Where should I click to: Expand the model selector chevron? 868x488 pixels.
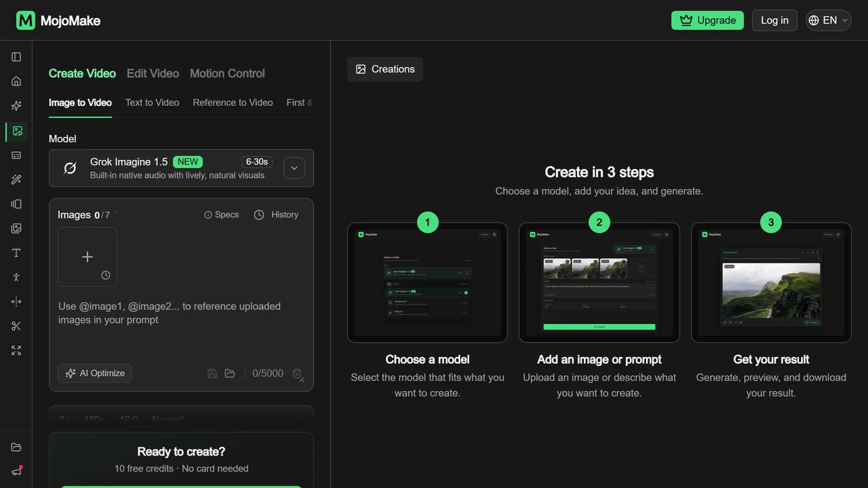pos(294,168)
